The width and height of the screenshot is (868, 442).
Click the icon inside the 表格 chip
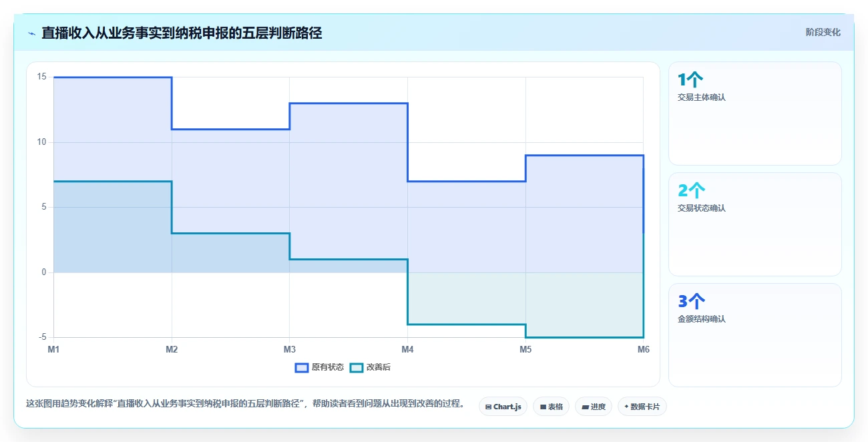(x=543, y=407)
